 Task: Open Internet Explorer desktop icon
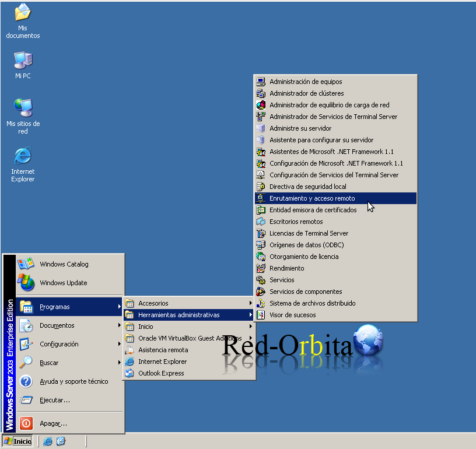point(23,165)
